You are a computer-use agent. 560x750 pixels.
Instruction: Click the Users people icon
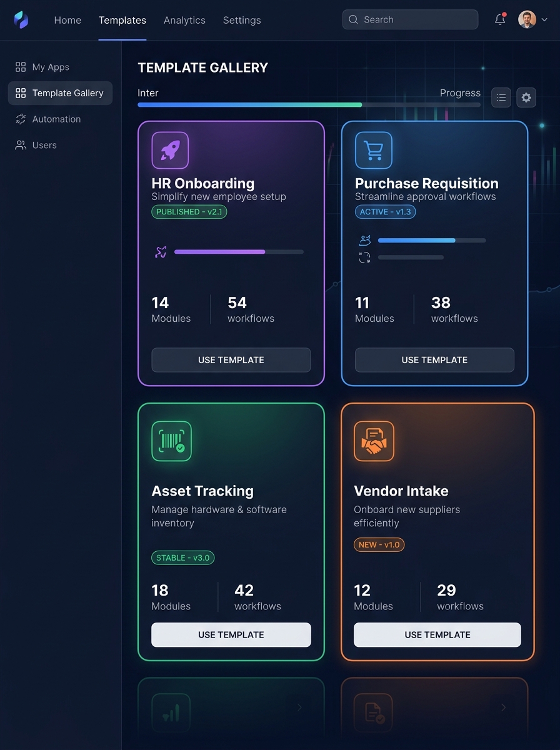tap(21, 145)
